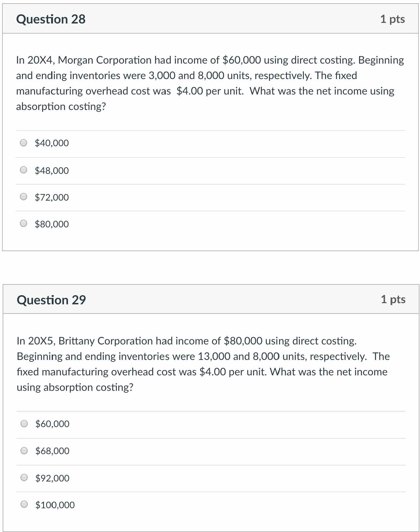Click the $72,000 answer label text
420x532 pixels.
[52, 197]
